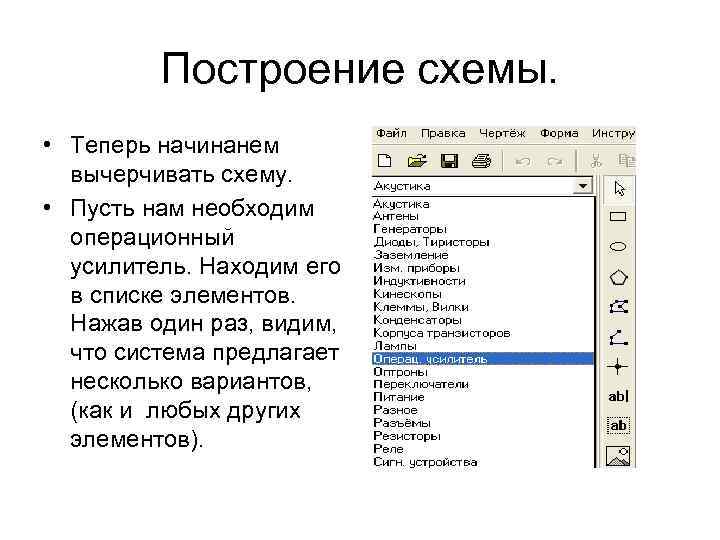This screenshot has width=720, height=540.
Task: Select the arrow pointer tool
Action: [x=619, y=188]
